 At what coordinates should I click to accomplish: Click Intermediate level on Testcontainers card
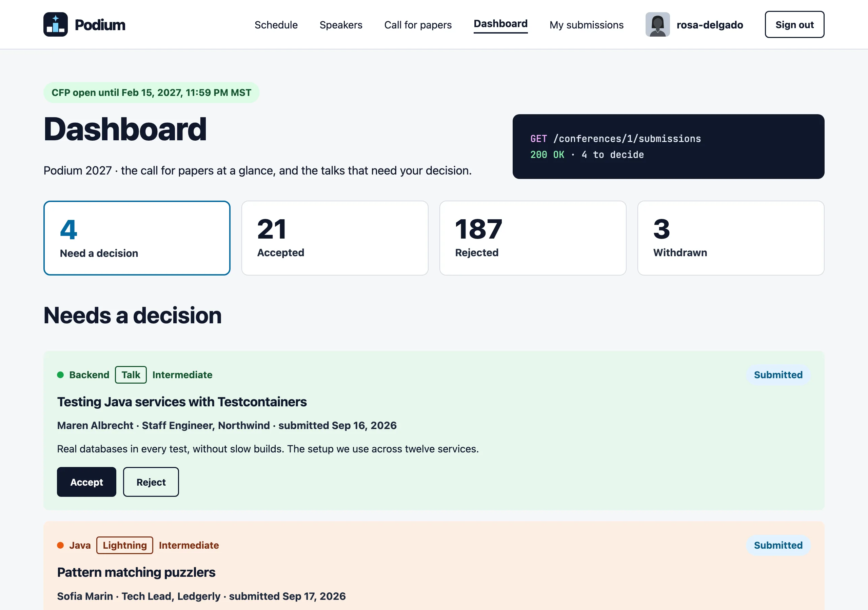182,375
